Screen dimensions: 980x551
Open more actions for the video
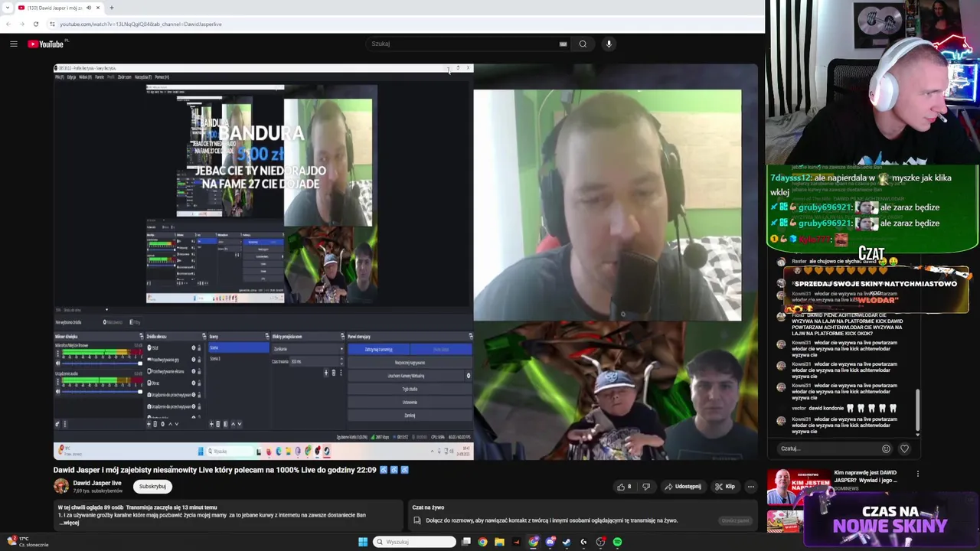(x=750, y=487)
